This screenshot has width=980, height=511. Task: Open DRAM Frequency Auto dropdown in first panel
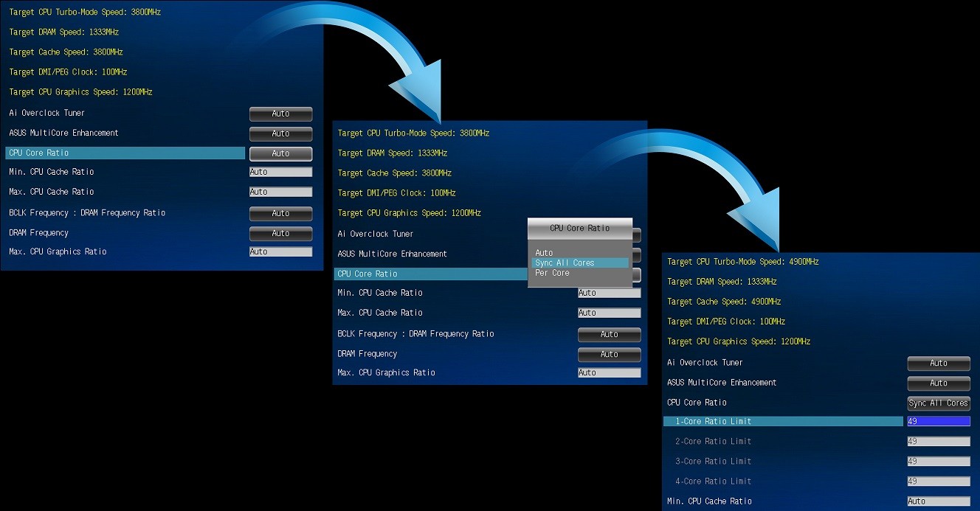pos(280,233)
